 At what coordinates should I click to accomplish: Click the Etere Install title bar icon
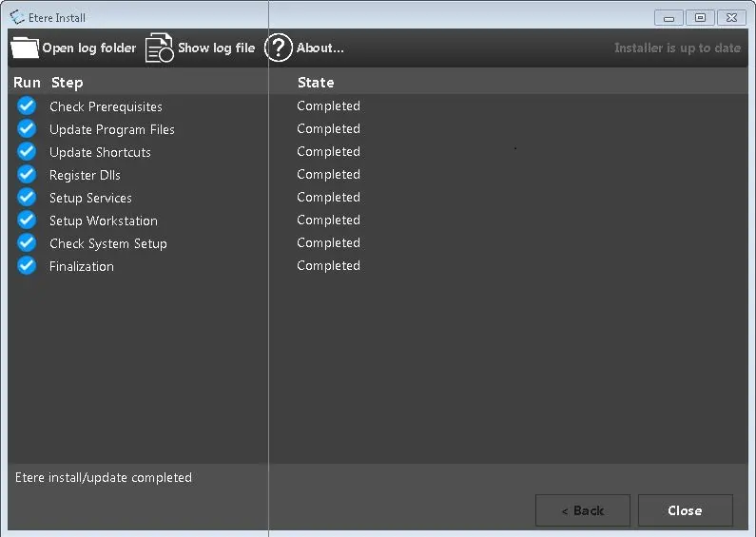coord(16,17)
